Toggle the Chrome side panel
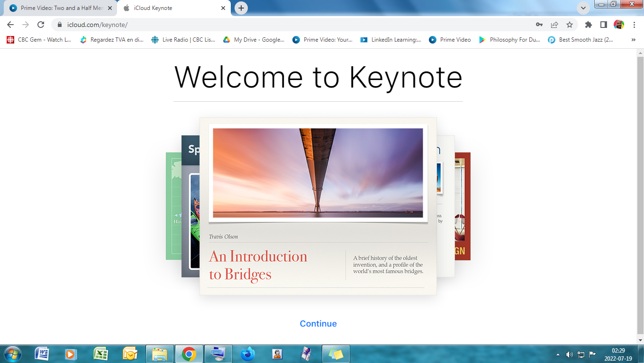The image size is (644, 363). [x=603, y=25]
